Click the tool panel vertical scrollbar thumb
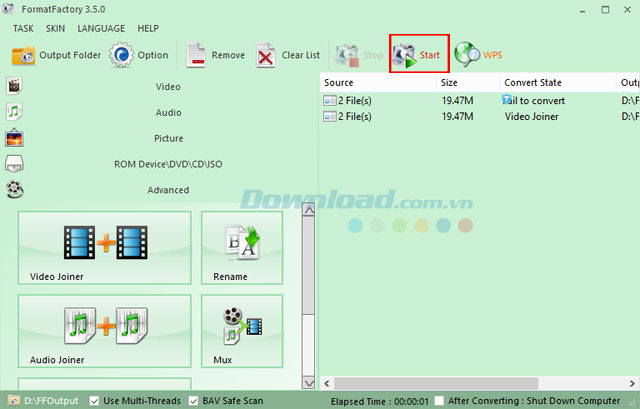Image resolution: width=640 pixels, height=409 pixels. pyautogui.click(x=309, y=266)
